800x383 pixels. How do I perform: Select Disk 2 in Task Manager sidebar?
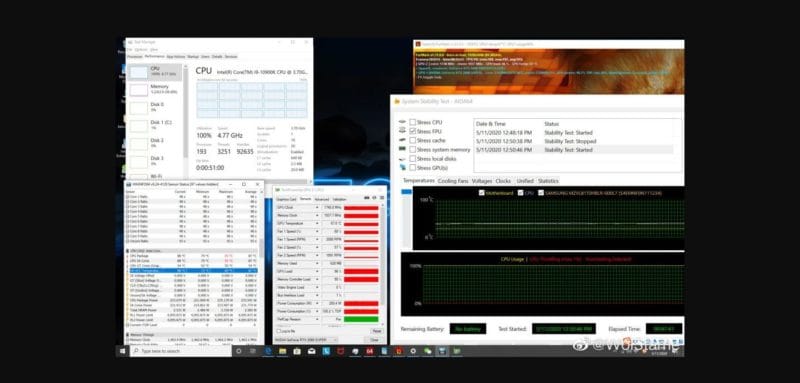tap(155, 143)
